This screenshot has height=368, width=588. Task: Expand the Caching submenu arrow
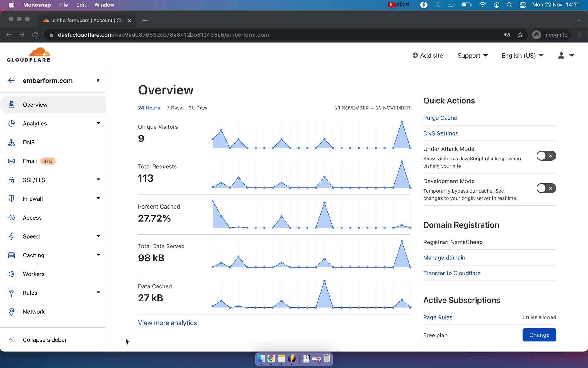pos(98,255)
